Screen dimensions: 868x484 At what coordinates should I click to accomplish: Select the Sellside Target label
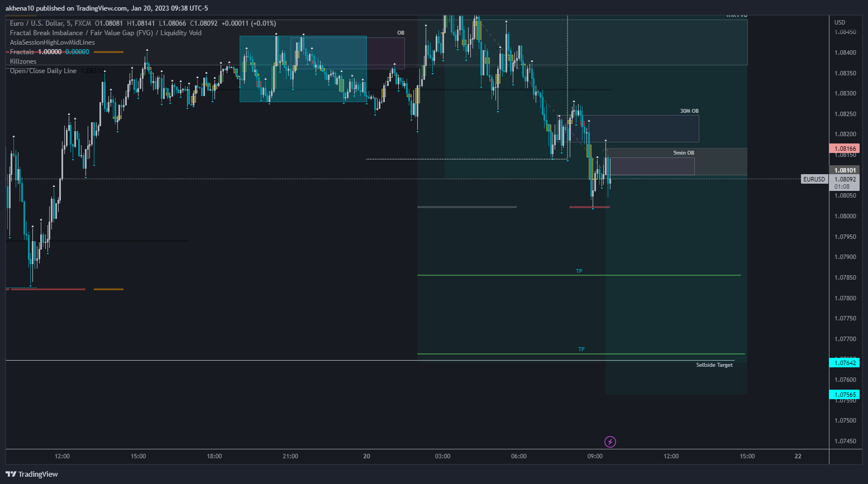point(714,365)
